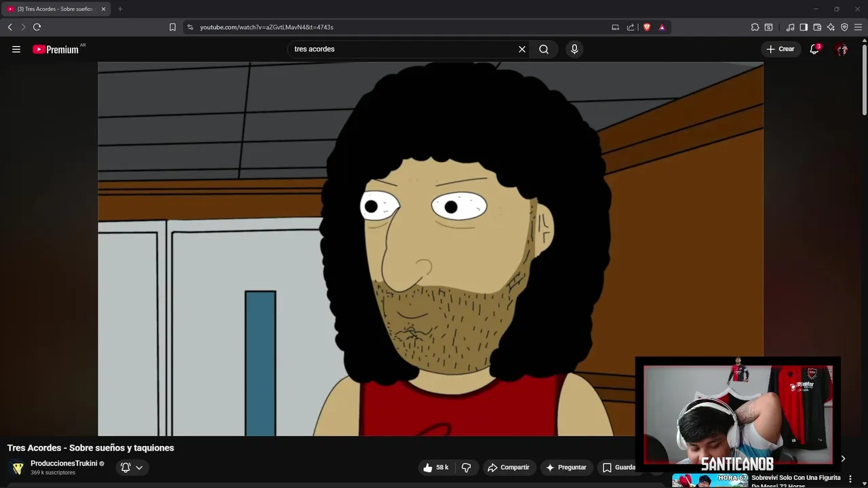Image resolution: width=868 pixels, height=488 pixels.
Task: Go to YouTube Premium home logo
Action: pyautogui.click(x=56, y=49)
